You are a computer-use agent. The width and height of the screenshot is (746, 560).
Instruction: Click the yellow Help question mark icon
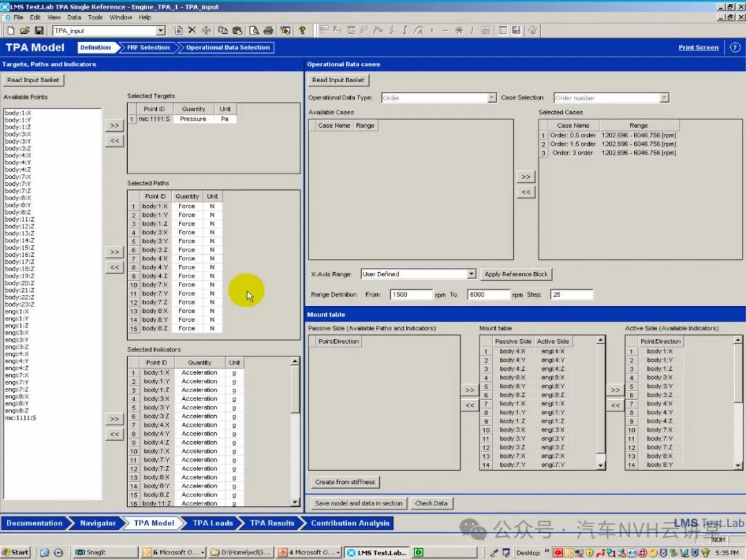pyautogui.click(x=302, y=30)
